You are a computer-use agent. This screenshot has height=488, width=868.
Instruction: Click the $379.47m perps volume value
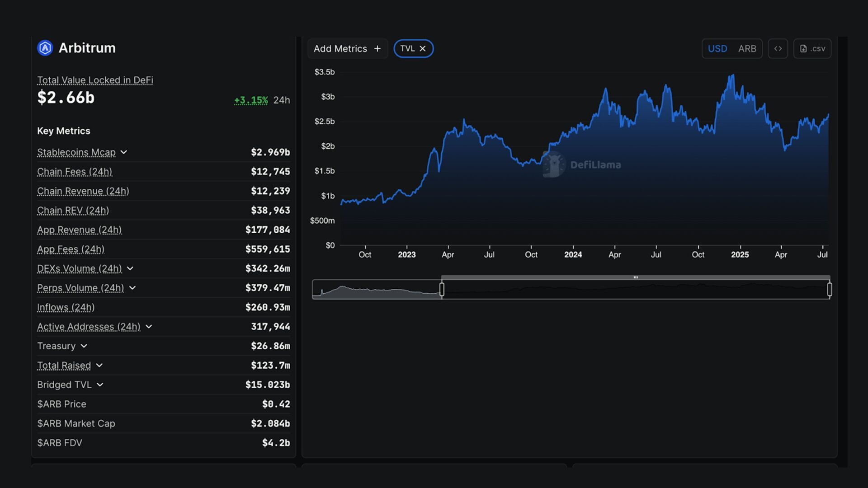[x=268, y=288]
